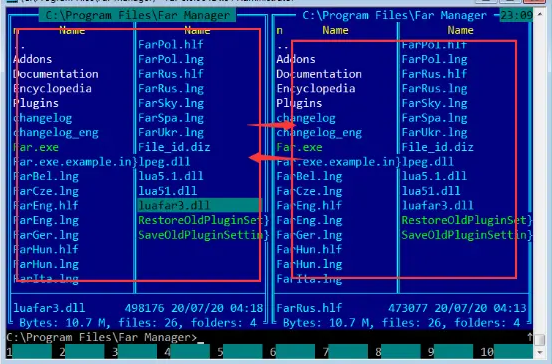Select FarHun.lng in right panel
The image size is (552, 364).
(x=309, y=264)
